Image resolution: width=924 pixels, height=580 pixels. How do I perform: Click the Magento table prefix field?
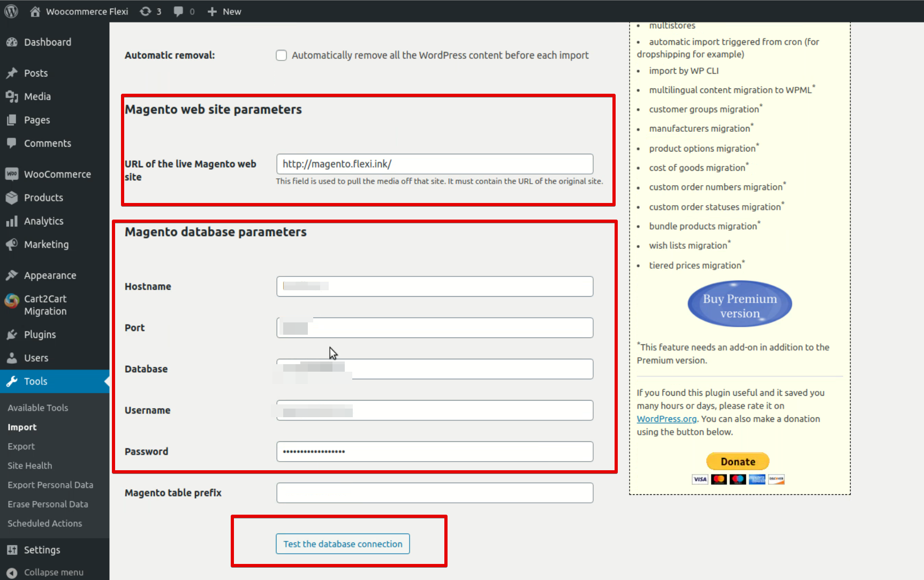tap(435, 493)
